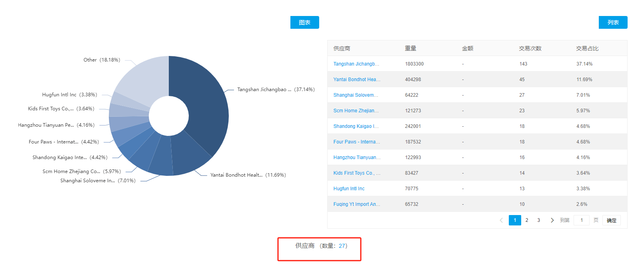Image resolution: width=644 pixels, height=273 pixels.
Task: Go to previous page arrow
Action: click(x=501, y=220)
